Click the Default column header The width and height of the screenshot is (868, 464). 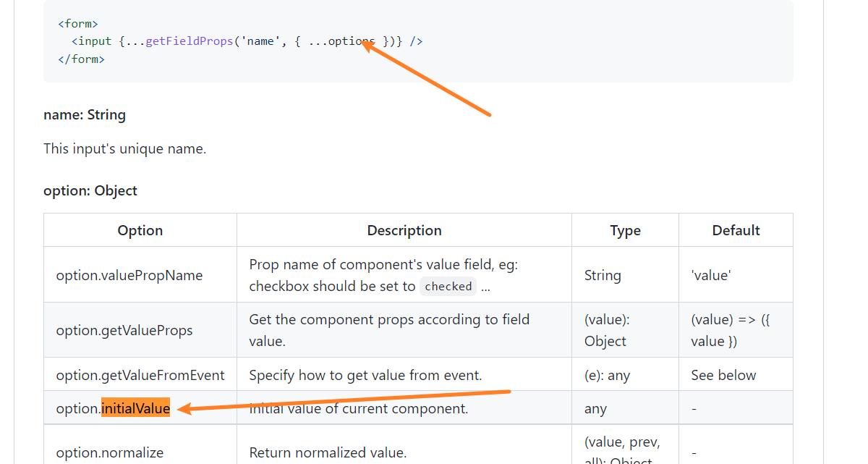[736, 230]
